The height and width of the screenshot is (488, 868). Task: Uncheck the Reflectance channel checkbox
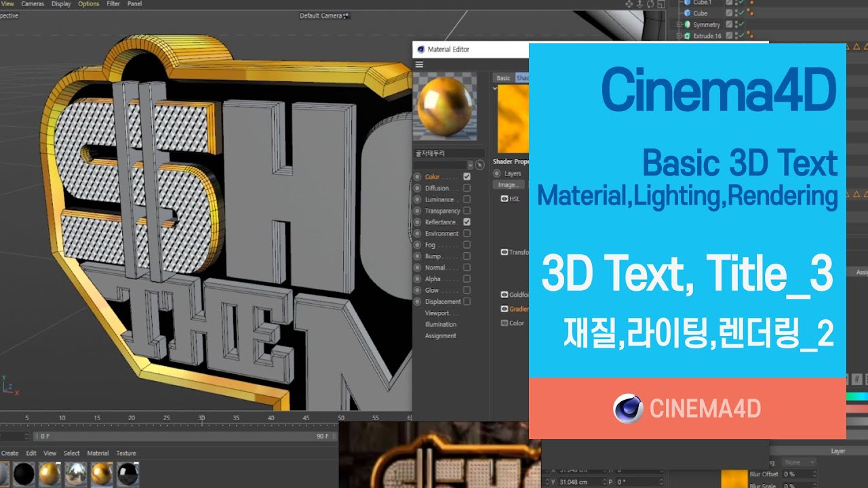[x=467, y=222]
